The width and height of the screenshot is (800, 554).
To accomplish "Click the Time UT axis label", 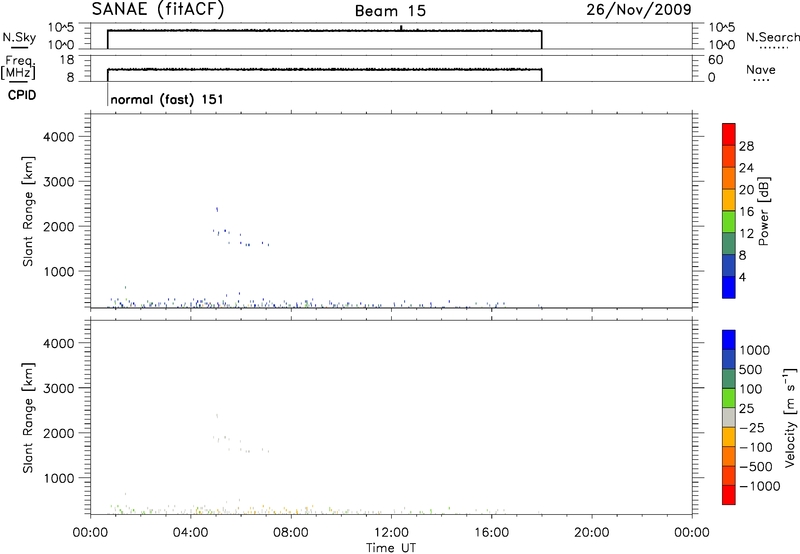I will (x=391, y=548).
